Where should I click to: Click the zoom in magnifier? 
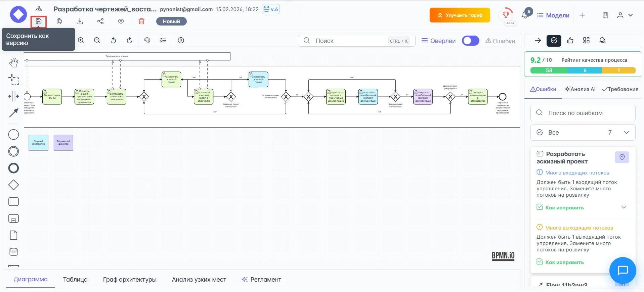point(81,41)
